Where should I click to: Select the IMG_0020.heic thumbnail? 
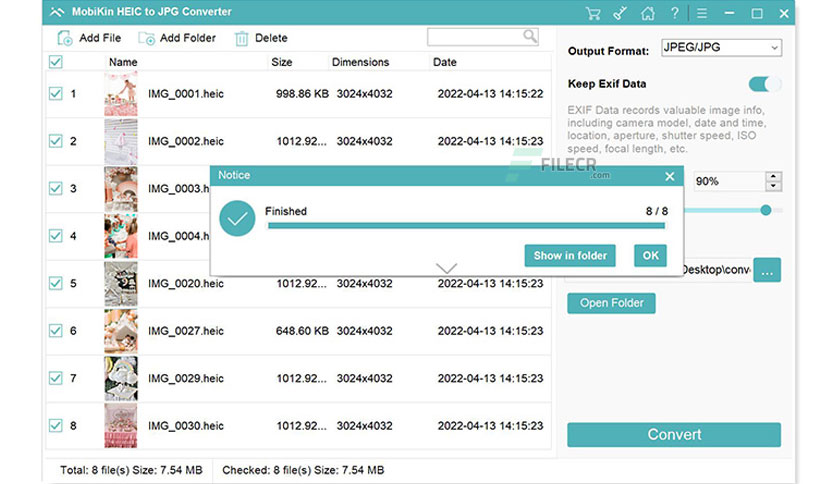click(x=120, y=284)
